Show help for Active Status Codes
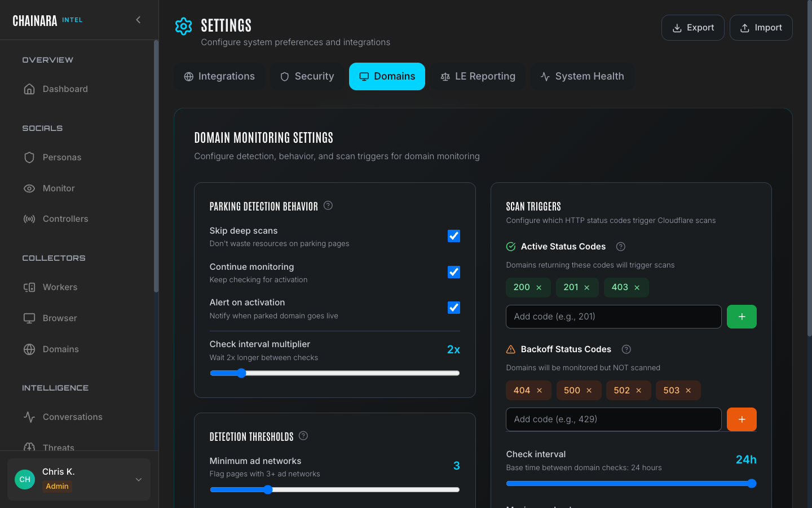The width and height of the screenshot is (812, 508). click(621, 247)
